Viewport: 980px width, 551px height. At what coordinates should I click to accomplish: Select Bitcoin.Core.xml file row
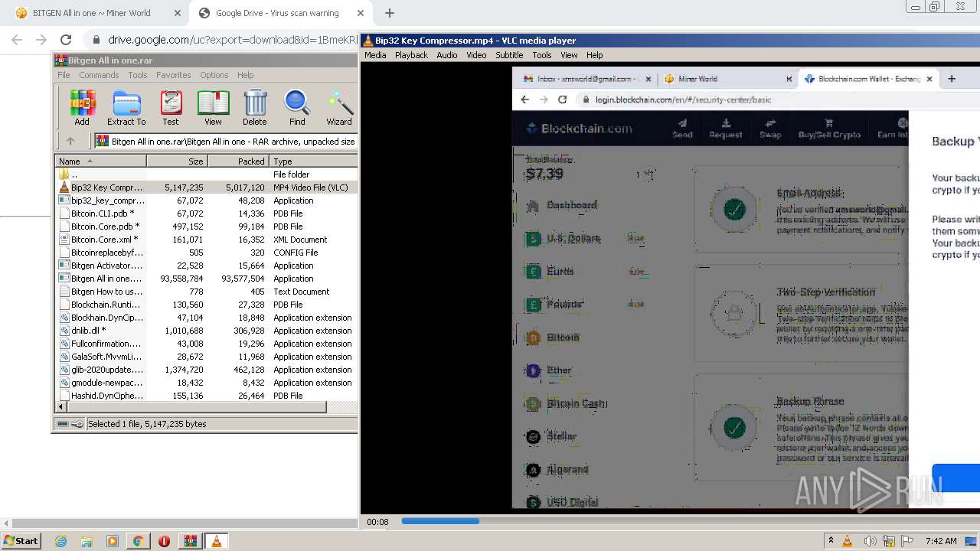coord(207,240)
